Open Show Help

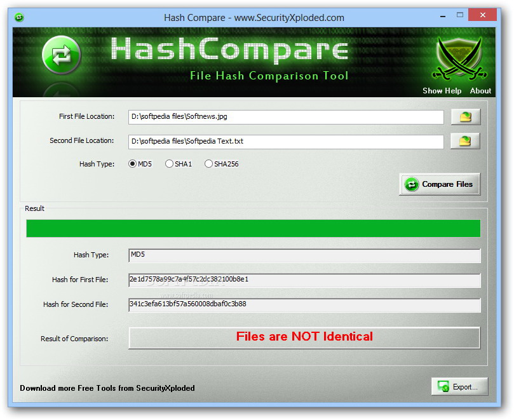click(x=442, y=91)
